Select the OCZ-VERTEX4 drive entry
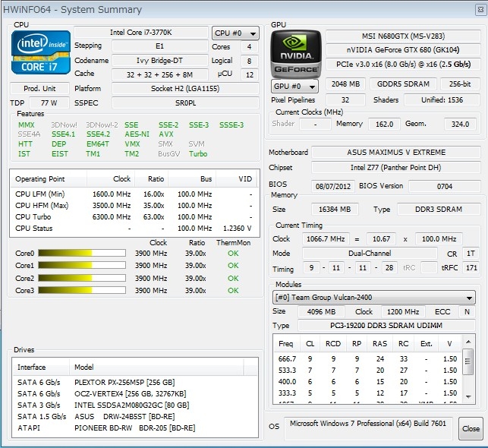The width and height of the screenshot is (488, 448). point(131,394)
